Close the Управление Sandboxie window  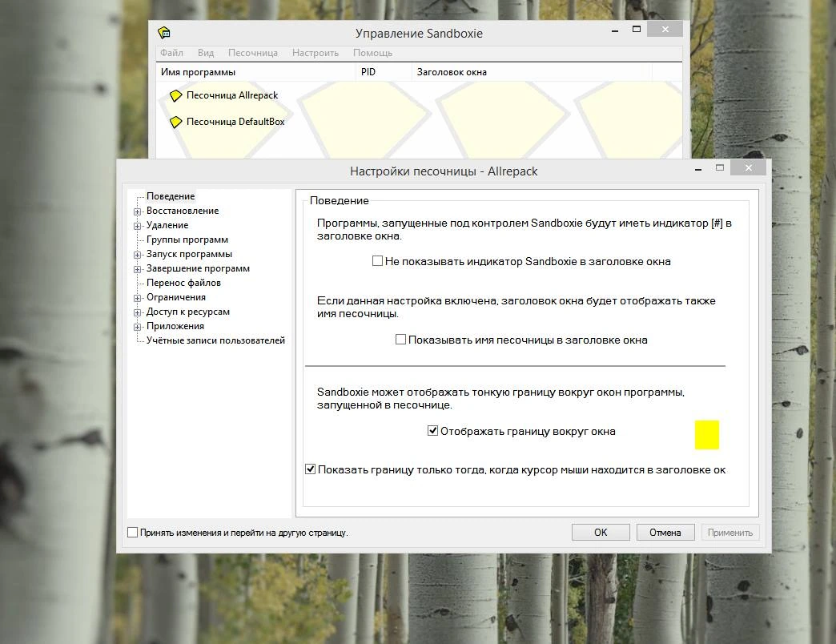tap(665, 30)
